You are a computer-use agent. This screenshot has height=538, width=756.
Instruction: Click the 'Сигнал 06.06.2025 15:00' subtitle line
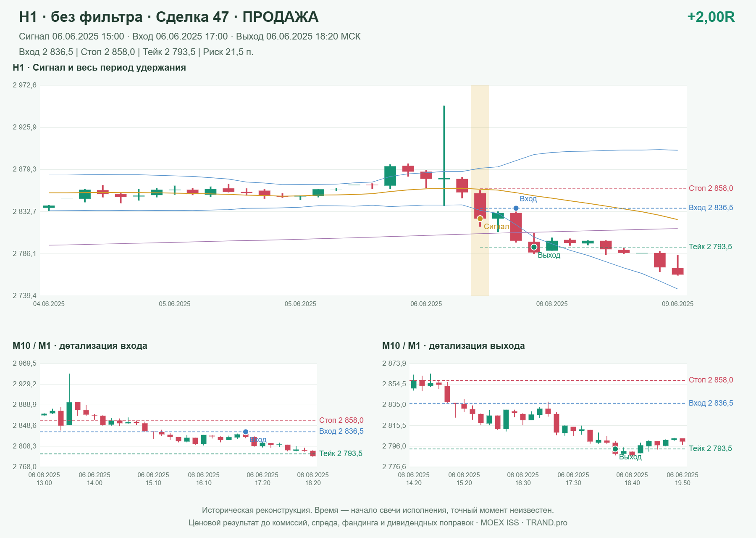tap(189, 37)
